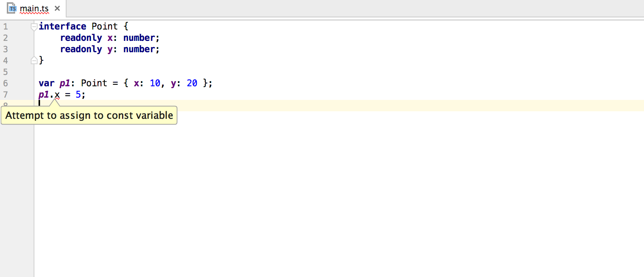Click the 'readonly' keyword before y

81,49
